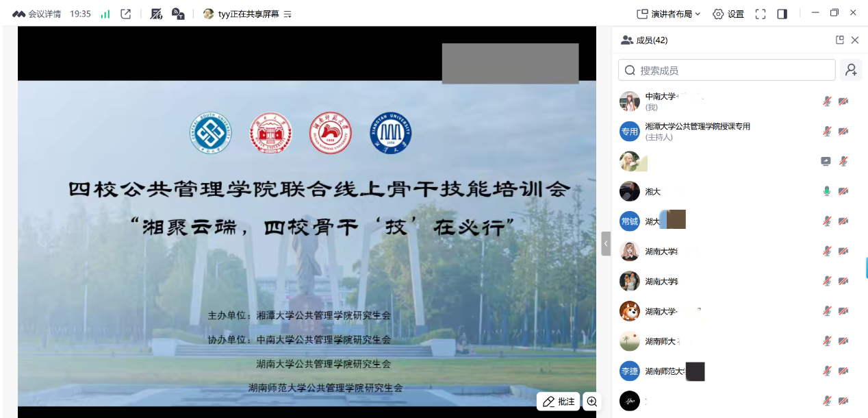Image resolution: width=868 pixels, height=418 pixels.
Task: Toggle the green active microphone for 湘大
Action: 827,191
